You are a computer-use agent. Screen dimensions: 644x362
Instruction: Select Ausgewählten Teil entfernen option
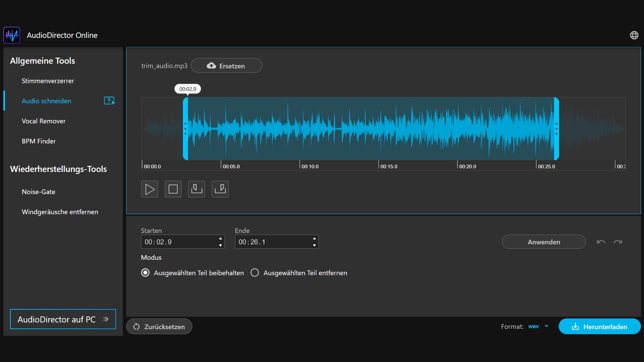pos(255,273)
